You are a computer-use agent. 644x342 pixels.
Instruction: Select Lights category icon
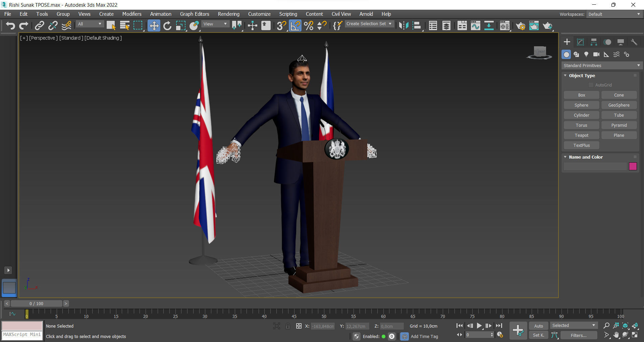[x=586, y=54]
